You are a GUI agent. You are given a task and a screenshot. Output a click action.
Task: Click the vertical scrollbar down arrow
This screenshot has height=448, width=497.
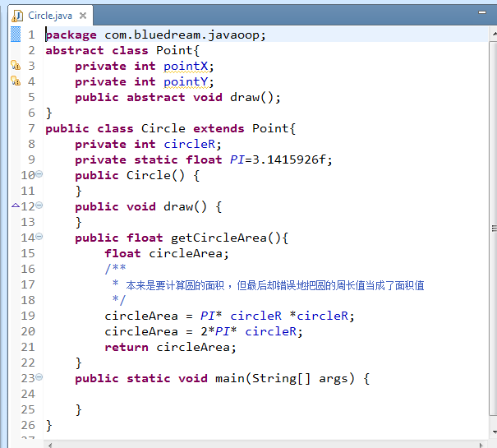pyautogui.click(x=494, y=432)
